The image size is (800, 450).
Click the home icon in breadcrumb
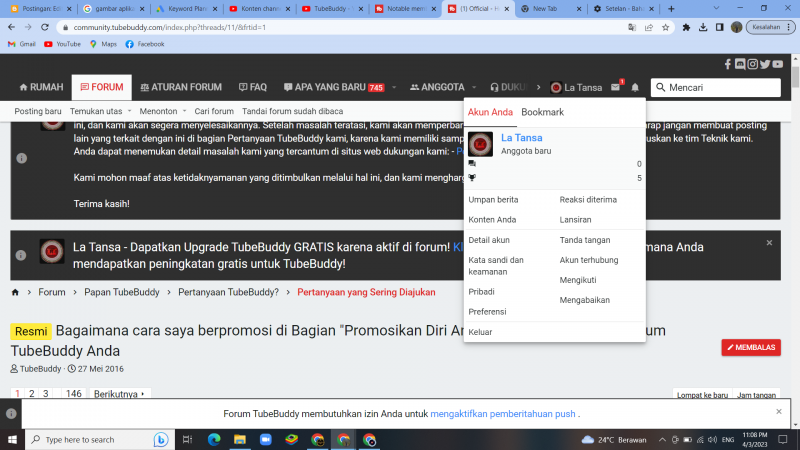coord(16,292)
